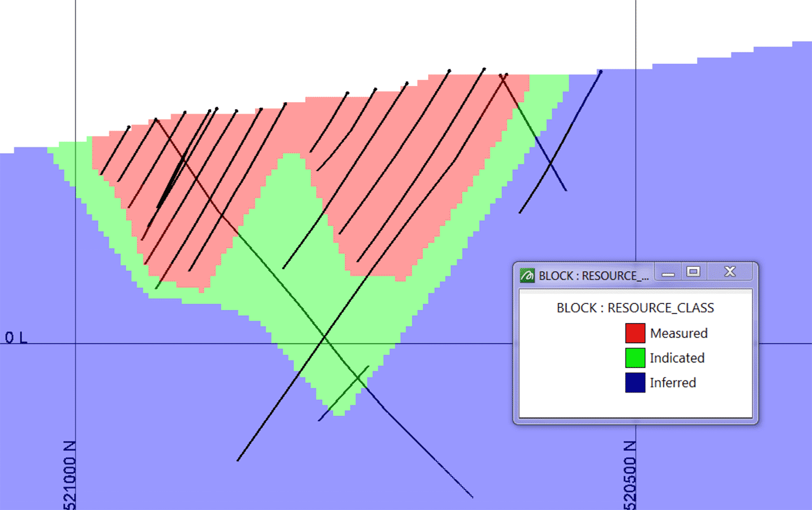
Task: Click the legend window title bar text
Action: click(x=593, y=276)
